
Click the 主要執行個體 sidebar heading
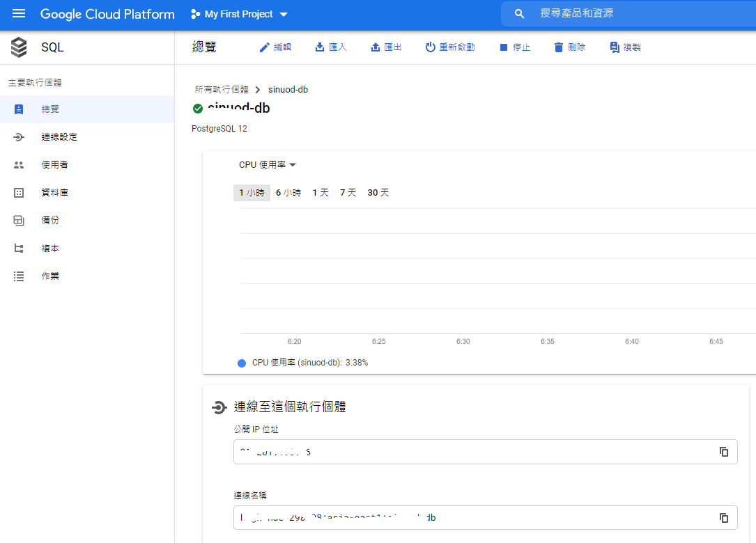(x=36, y=83)
